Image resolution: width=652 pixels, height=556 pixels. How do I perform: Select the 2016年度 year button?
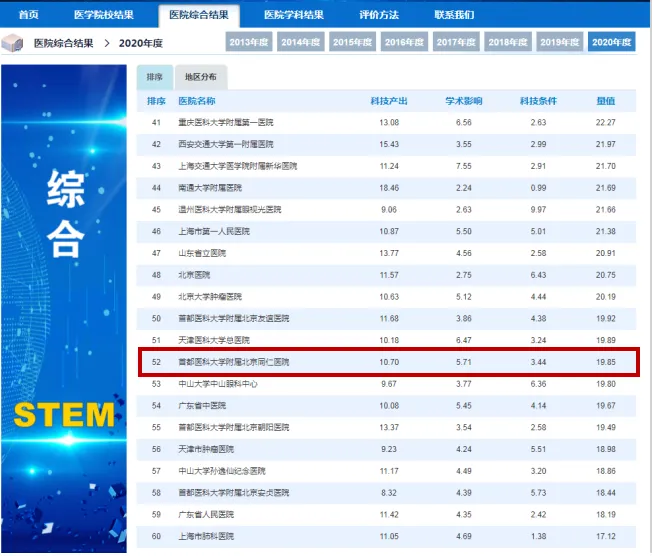pyautogui.click(x=404, y=42)
